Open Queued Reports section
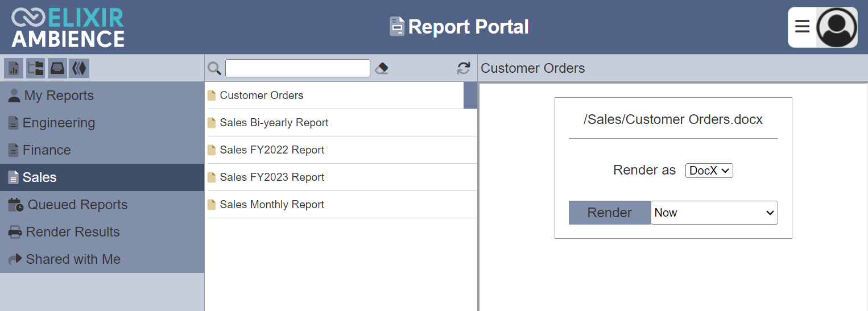The height and width of the screenshot is (311, 868). (x=102, y=205)
